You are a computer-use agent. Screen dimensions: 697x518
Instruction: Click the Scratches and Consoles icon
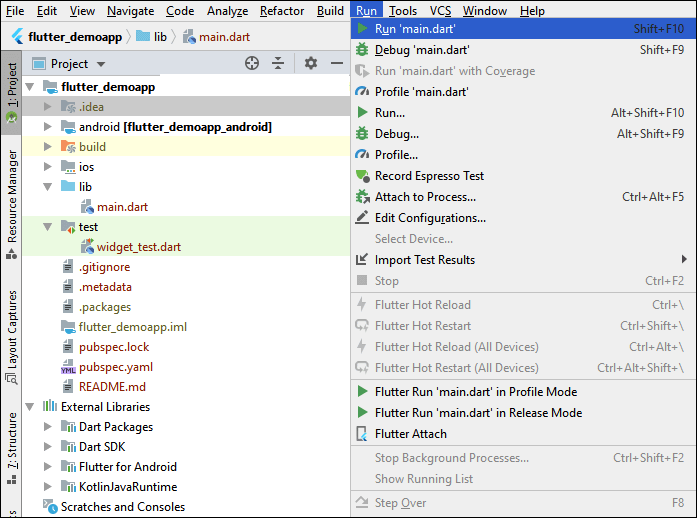[x=50, y=506]
